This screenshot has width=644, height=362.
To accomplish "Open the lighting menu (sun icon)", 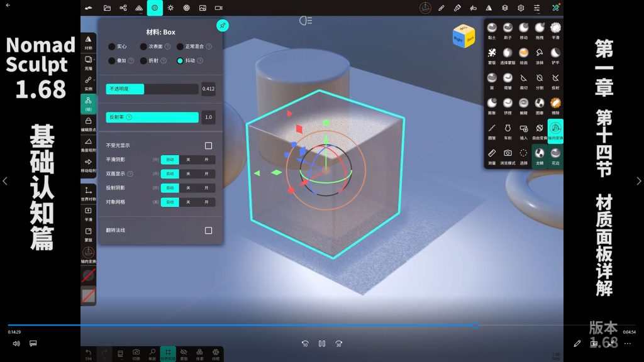I will pos(170,8).
